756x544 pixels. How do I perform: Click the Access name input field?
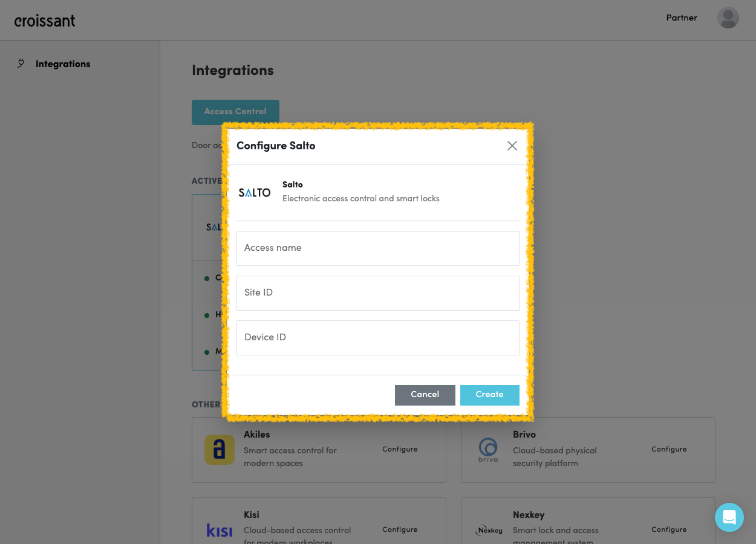pos(377,248)
